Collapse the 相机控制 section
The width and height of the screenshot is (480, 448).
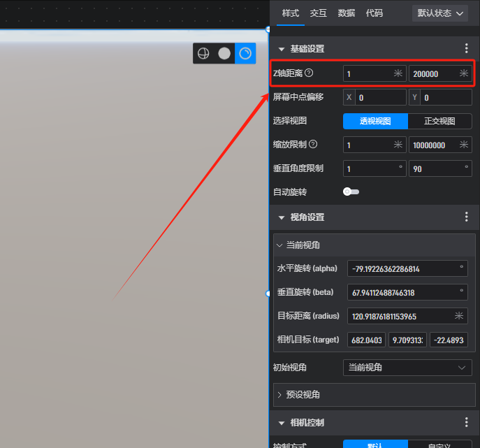pos(282,423)
